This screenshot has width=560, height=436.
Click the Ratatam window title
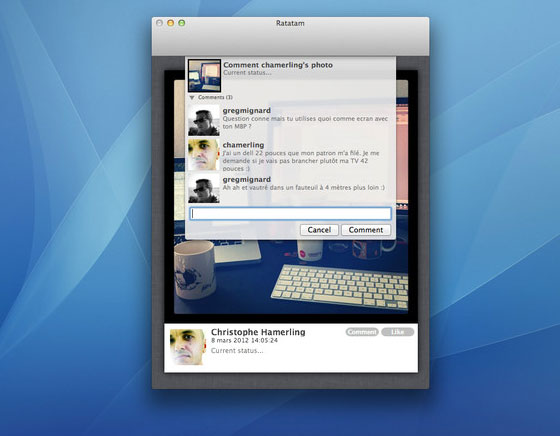coord(290,23)
